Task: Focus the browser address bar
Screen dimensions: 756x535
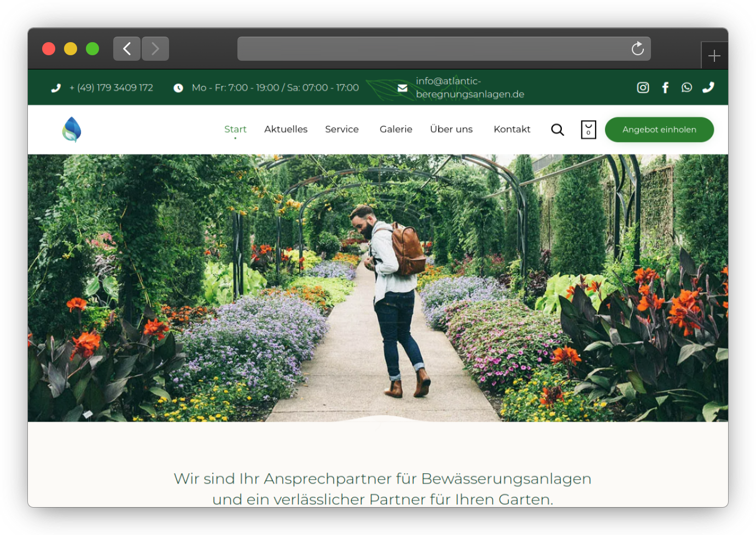Action: tap(432, 49)
